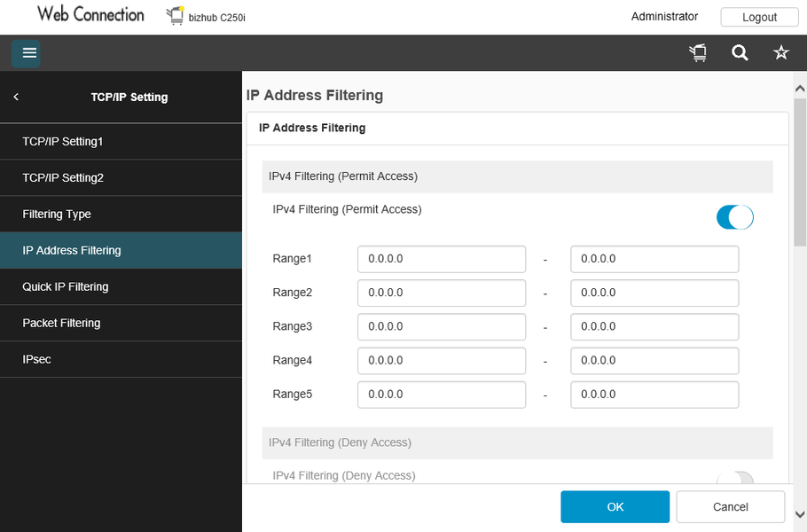This screenshot has width=807, height=532.
Task: Open the hamburger main menu
Action: (x=29, y=53)
